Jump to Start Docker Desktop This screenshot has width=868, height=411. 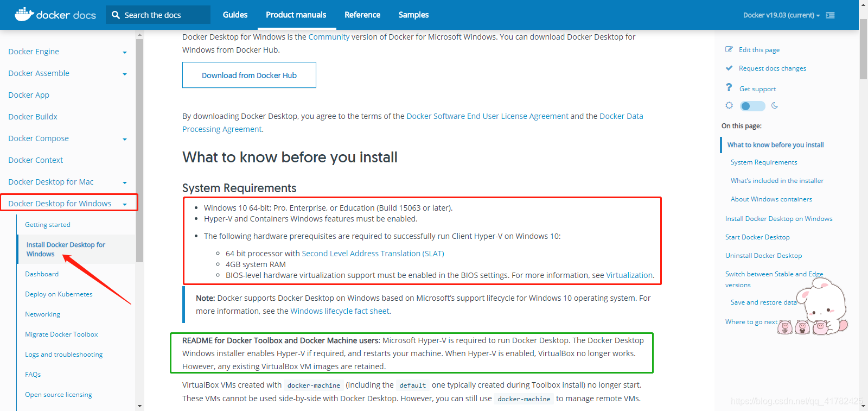(757, 237)
